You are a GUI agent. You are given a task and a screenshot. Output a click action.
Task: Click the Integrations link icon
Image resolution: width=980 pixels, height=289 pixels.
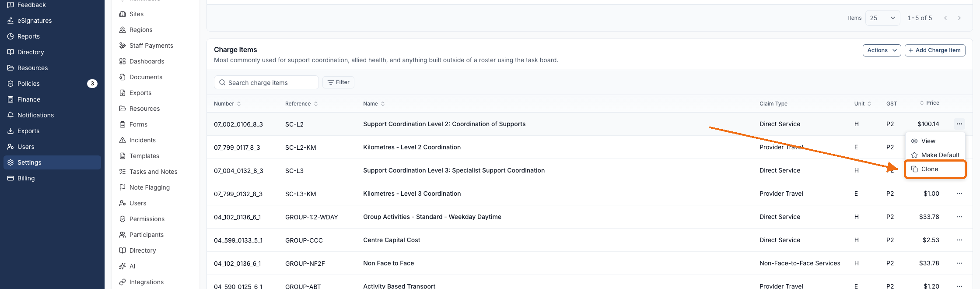coord(122,282)
